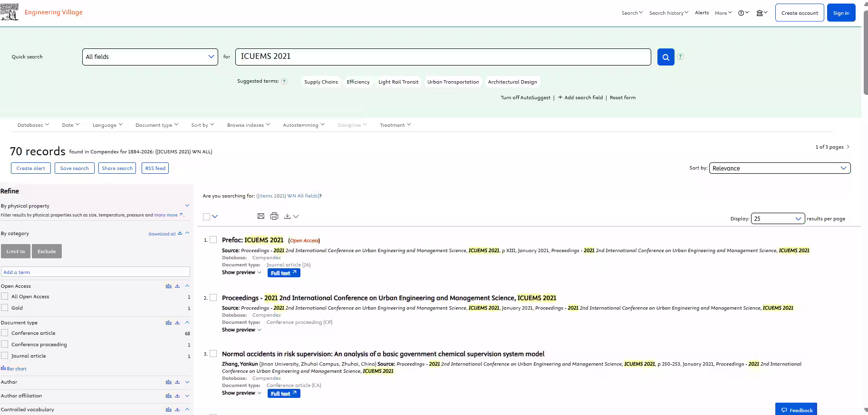This screenshot has width=868, height=415.
Task: Click Engineering Village logo
Action: (42, 12)
